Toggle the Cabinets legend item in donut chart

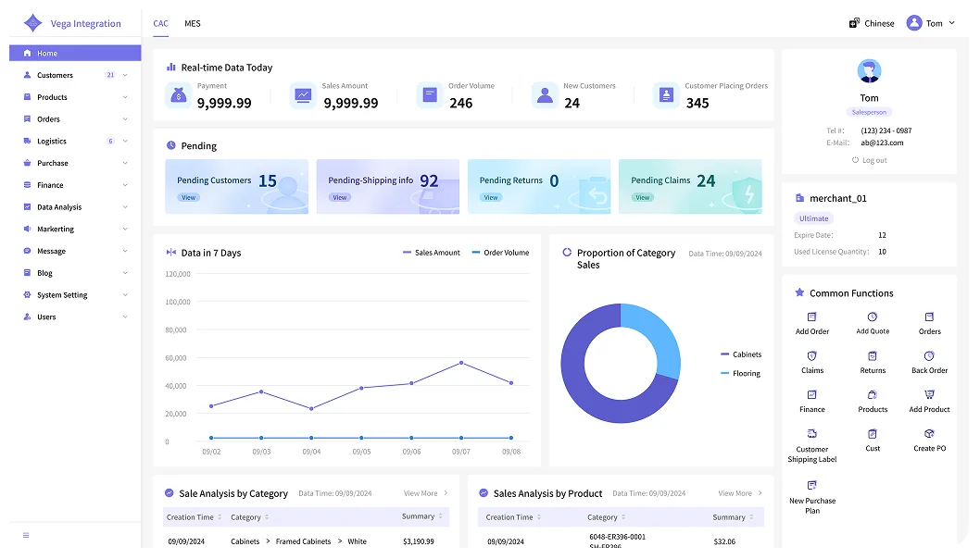point(741,354)
